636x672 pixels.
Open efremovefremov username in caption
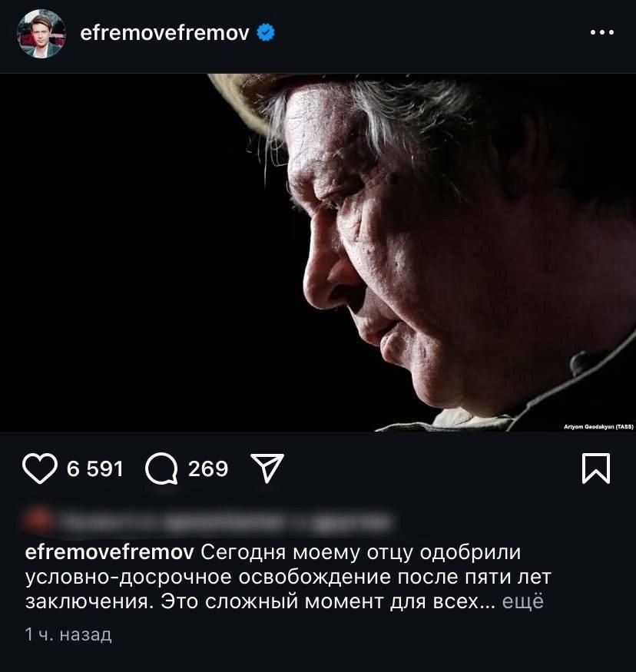pos(110,552)
